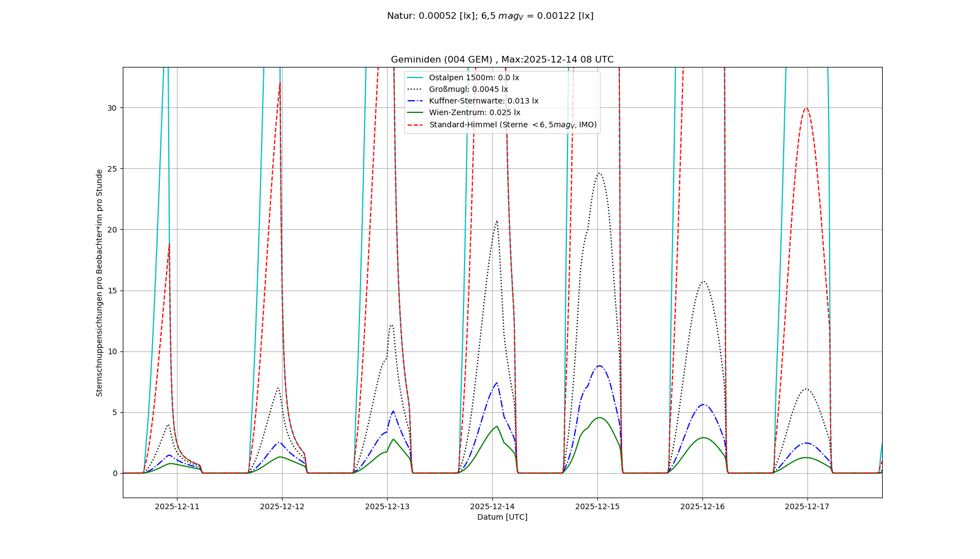Image resolution: width=980 pixels, height=559 pixels.
Task: Click the 2025-12-11 date tick label
Action: (x=177, y=506)
